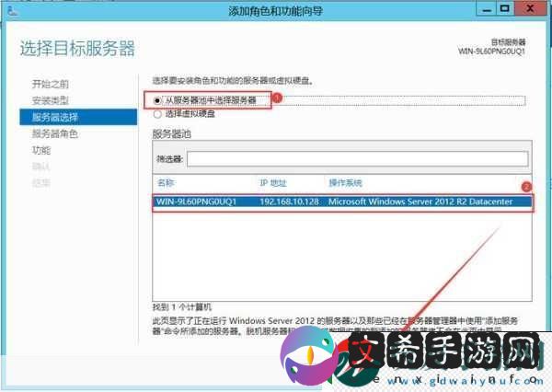
Task: Open the 服务器选择 step in sidebar
Action: [78, 117]
